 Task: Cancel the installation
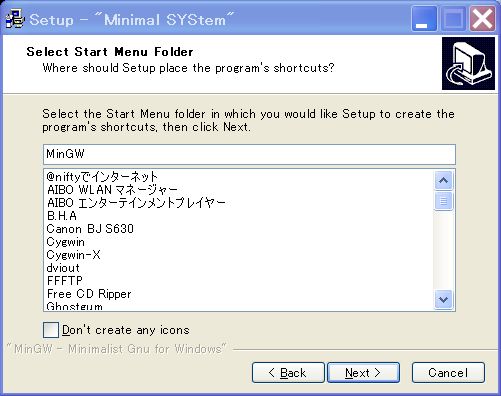pyautogui.click(x=448, y=372)
